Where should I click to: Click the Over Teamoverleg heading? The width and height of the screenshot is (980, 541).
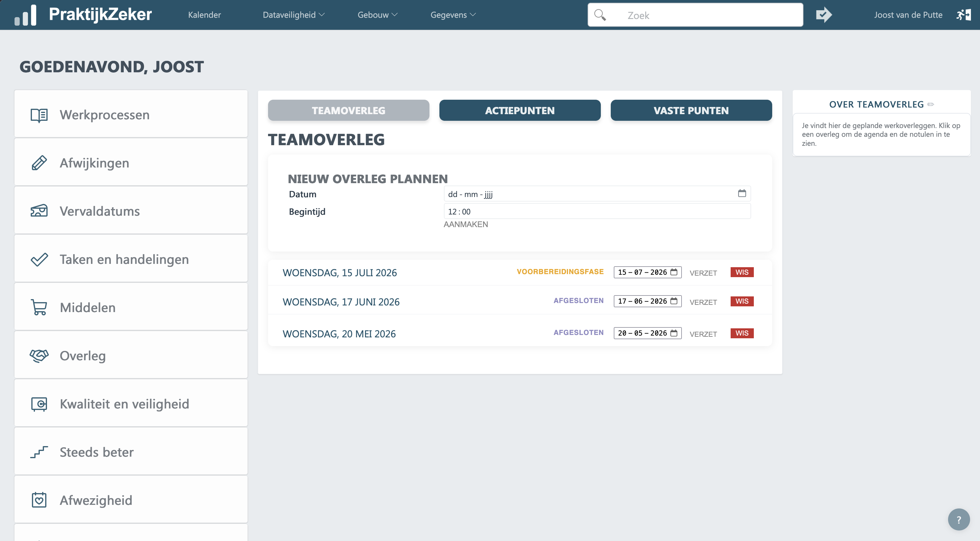tap(876, 104)
